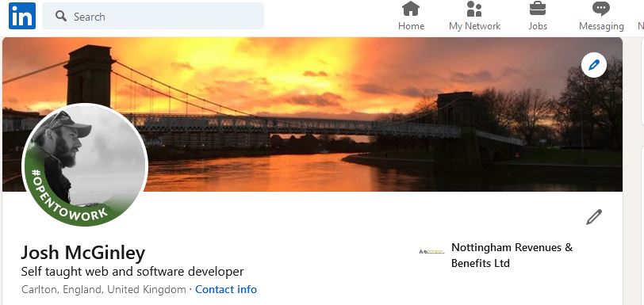Click the pencil icon to edit intro

(x=594, y=217)
